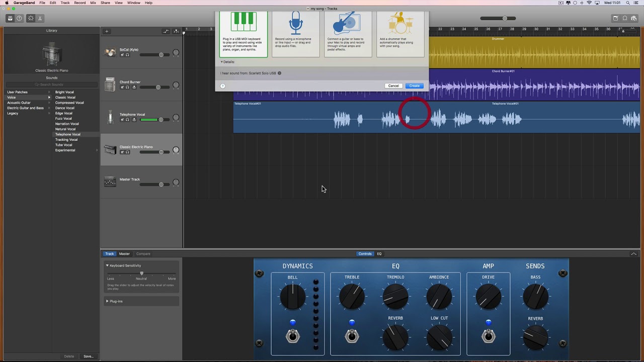Toggle the Library button in toolbar

point(10,18)
